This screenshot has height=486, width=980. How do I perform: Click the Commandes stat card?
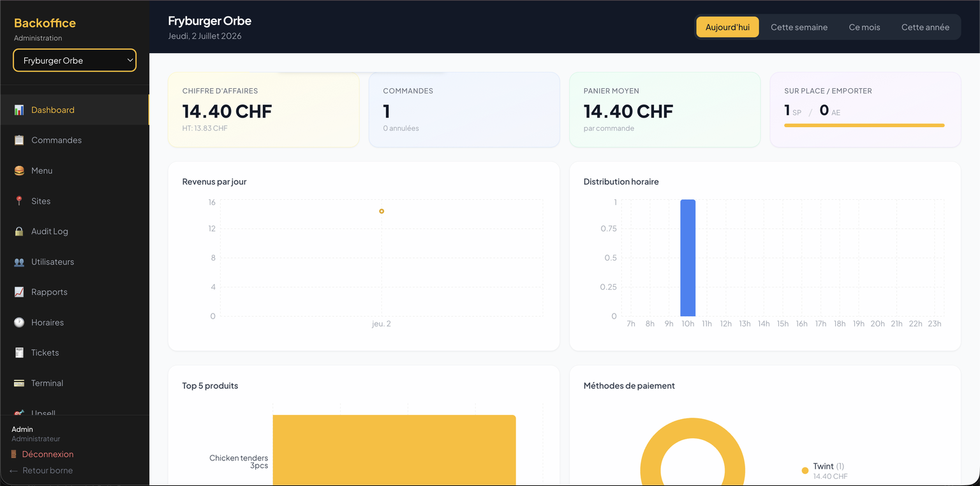[464, 110]
